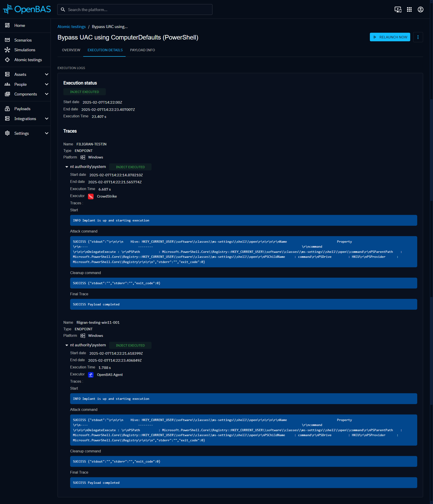
Task: Open the Home dashboard icon
Action: pos(7,25)
